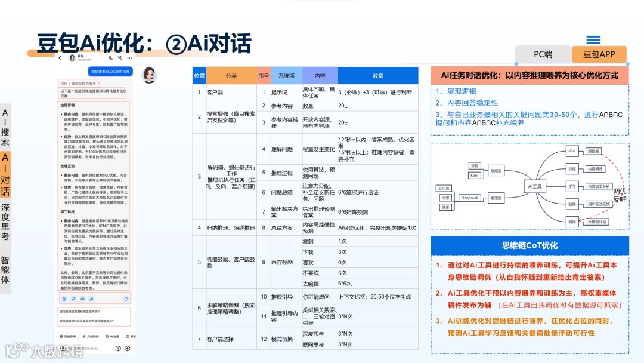The width and height of the screenshot is (644, 363).
Task: Click the 思维链CoT优化 blue header
Action: [530, 245]
